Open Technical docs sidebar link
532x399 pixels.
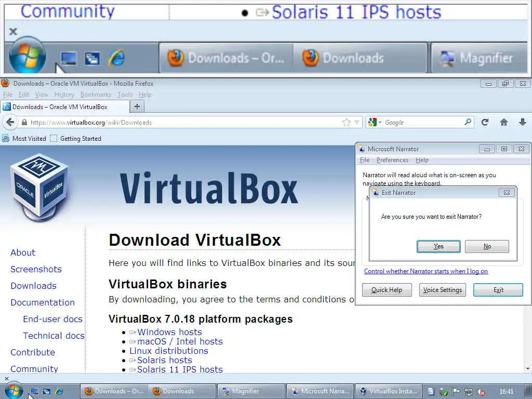[54, 336]
